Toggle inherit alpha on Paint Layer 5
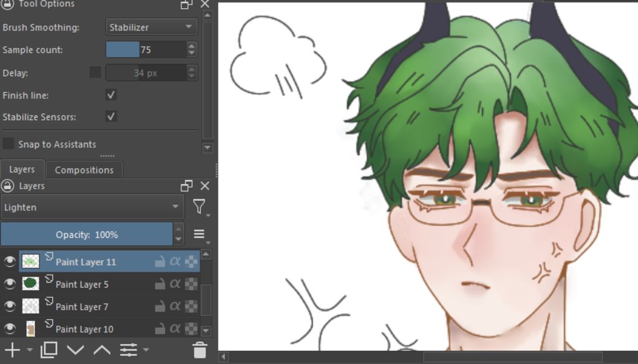638x364 pixels. point(175,284)
